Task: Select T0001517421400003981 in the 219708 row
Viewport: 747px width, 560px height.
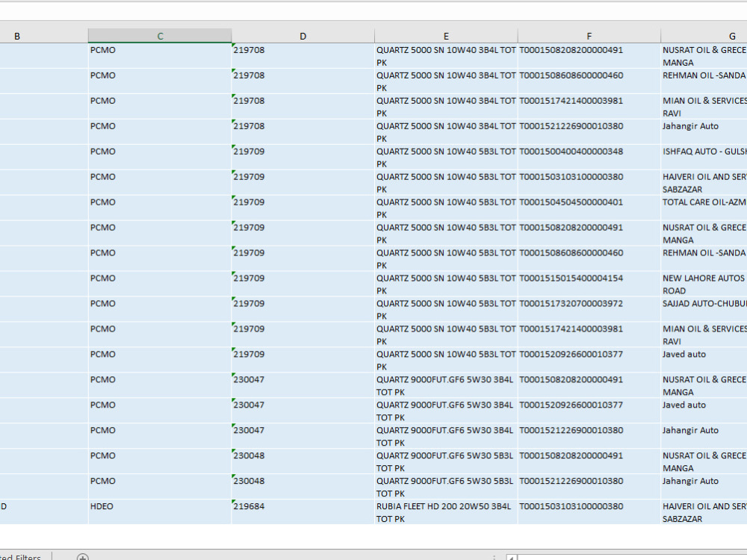Action: 589,107
